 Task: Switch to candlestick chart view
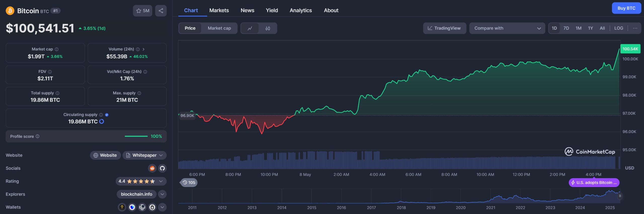[268, 28]
